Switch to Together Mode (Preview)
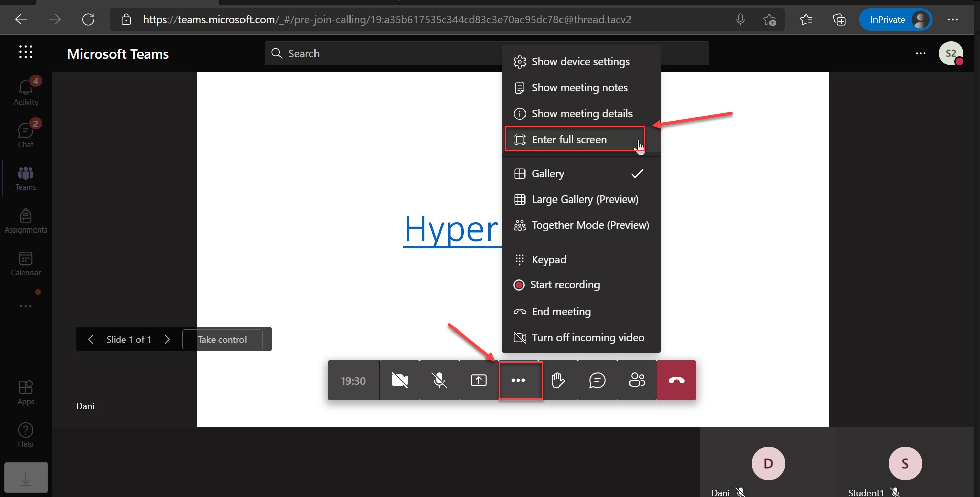The image size is (980, 497). pos(581,225)
